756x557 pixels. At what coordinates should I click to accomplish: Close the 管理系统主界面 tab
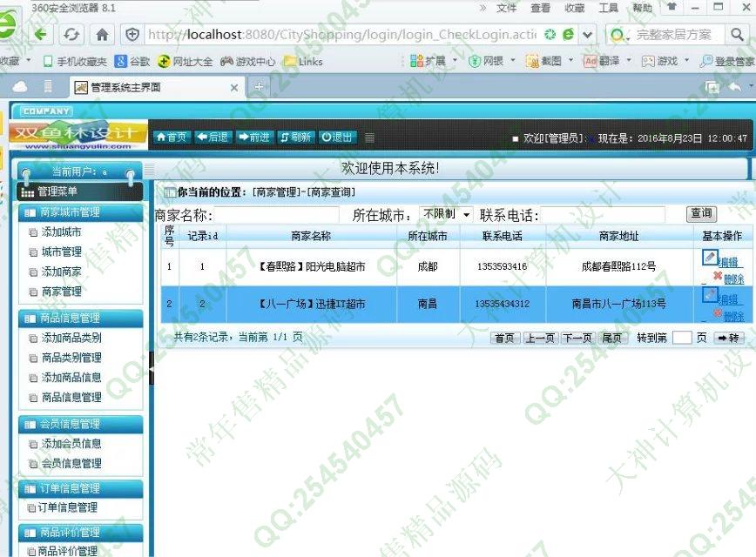233,88
